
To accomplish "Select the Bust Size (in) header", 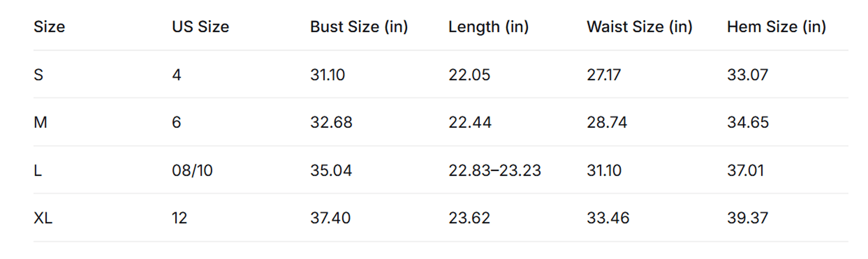I will coord(359,27).
